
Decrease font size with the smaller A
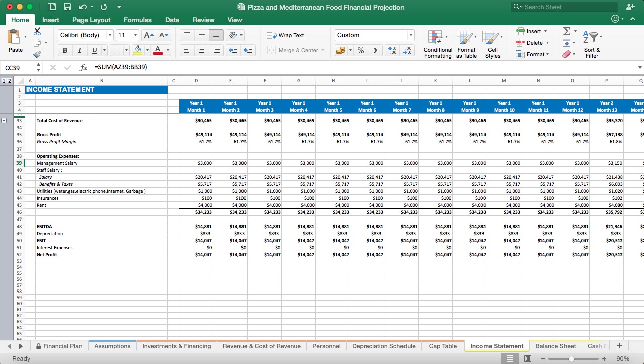[x=164, y=35]
